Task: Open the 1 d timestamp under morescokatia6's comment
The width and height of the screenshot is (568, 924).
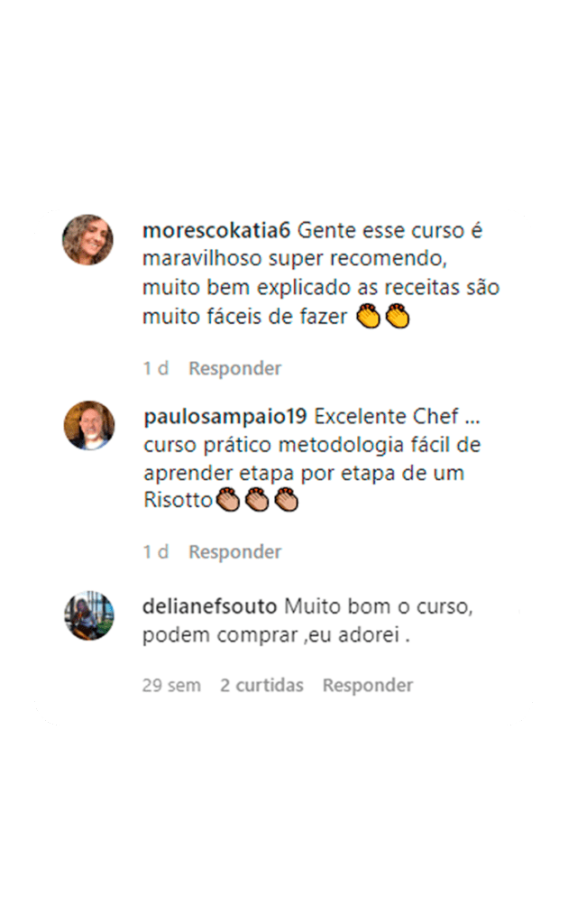Action: click(x=155, y=368)
